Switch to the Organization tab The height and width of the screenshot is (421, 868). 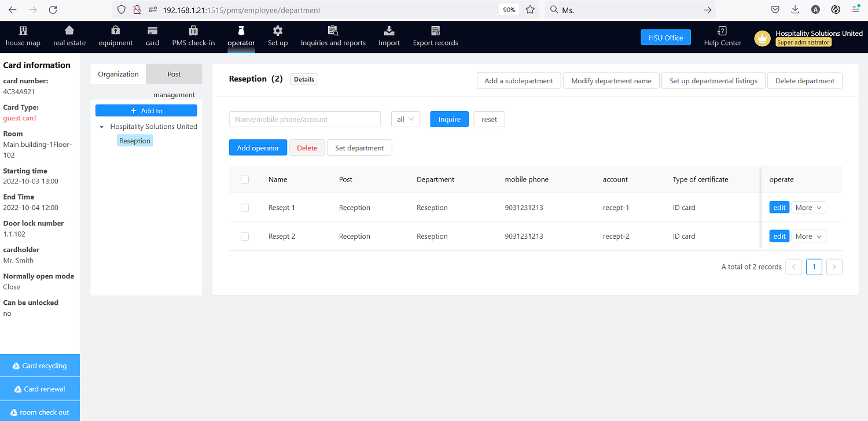(x=119, y=74)
